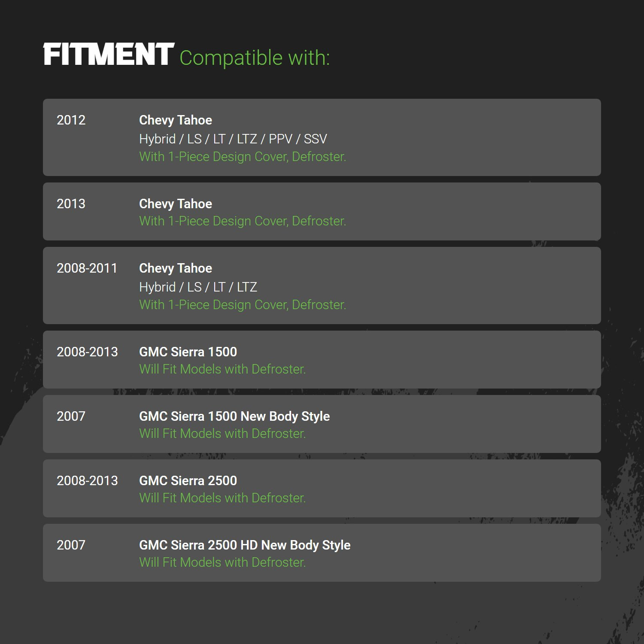The width and height of the screenshot is (644, 644).
Task: Click the 2008-2011 row's Defroster note
Action: coord(243,305)
